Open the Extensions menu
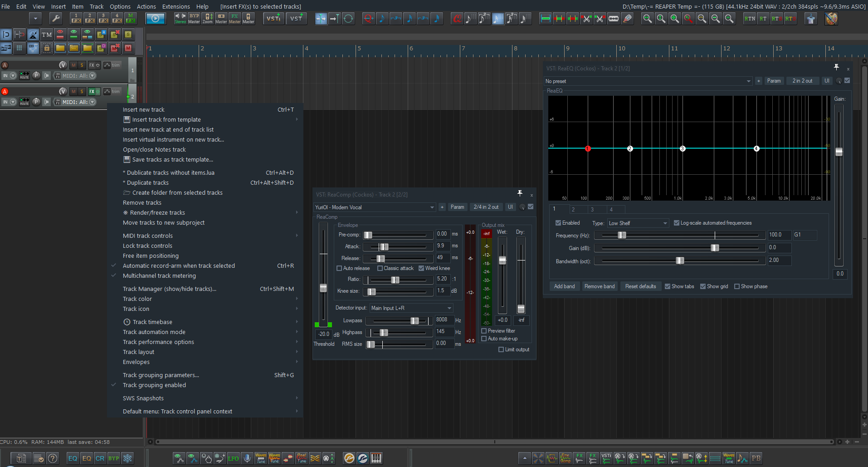 [176, 6]
